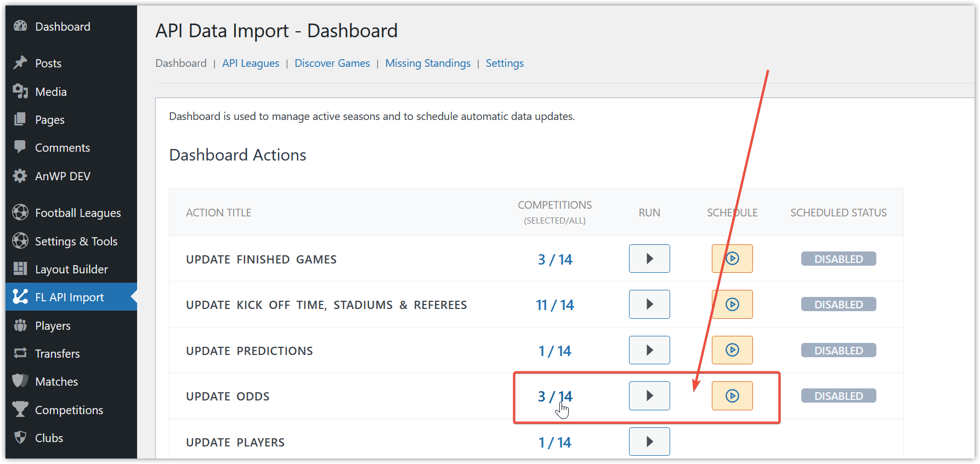Open Settings link in top navigation
980x464 pixels.
pos(505,63)
